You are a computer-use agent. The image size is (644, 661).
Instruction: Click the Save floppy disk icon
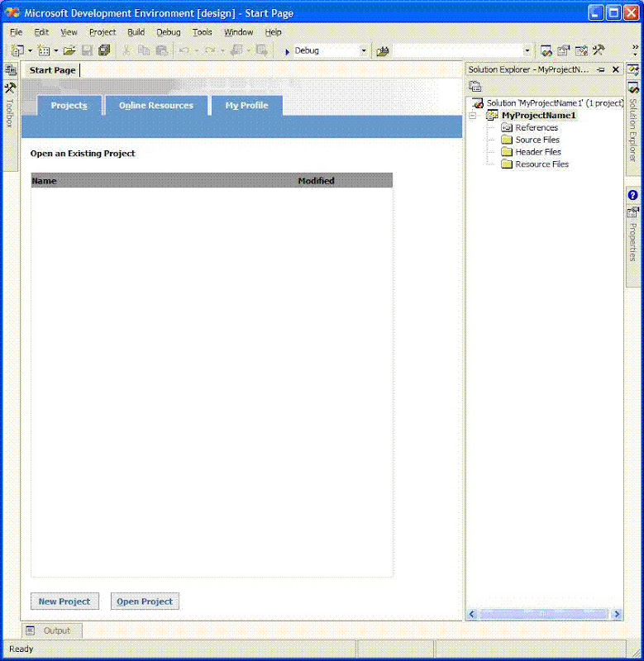click(x=87, y=50)
